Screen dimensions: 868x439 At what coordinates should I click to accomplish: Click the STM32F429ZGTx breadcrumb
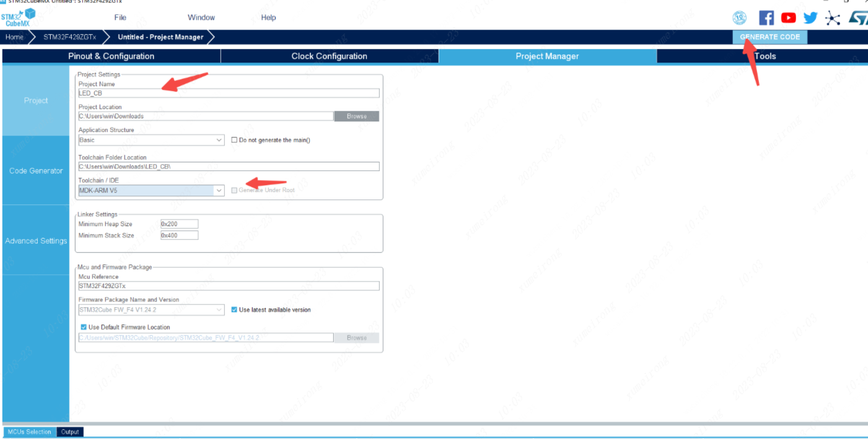(x=70, y=37)
